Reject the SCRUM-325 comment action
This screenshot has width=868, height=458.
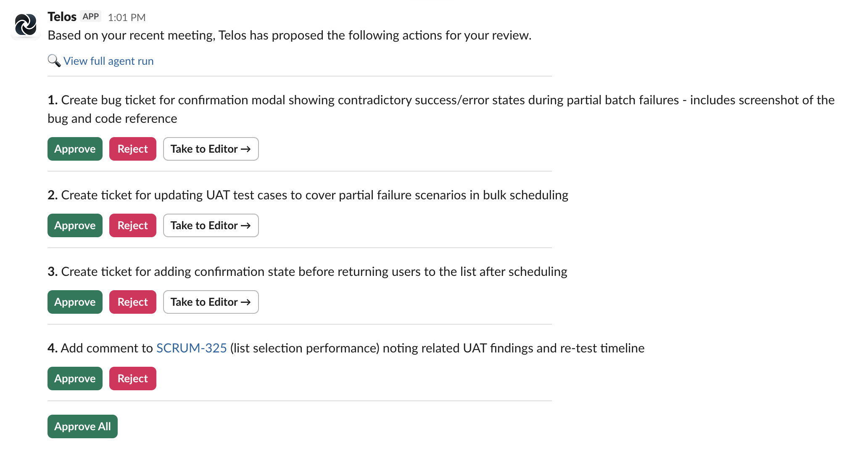(132, 378)
